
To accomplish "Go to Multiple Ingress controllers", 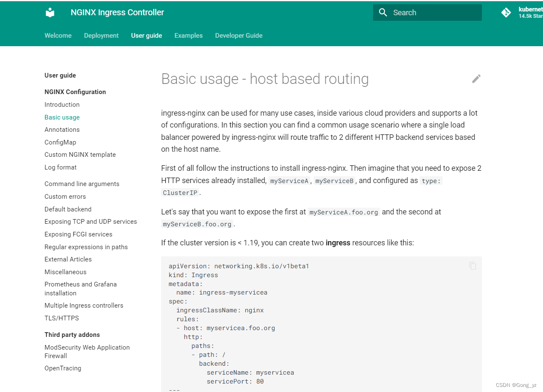I will click(84, 306).
